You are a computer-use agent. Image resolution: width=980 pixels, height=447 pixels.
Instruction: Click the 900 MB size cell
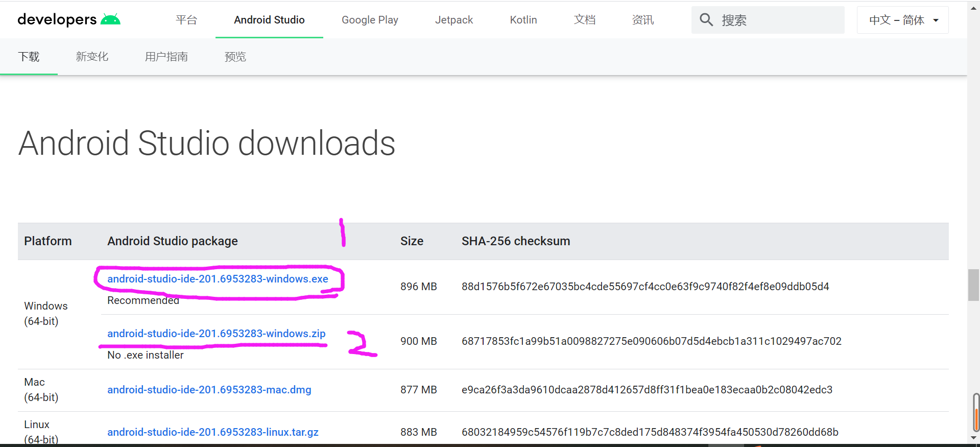(x=419, y=341)
